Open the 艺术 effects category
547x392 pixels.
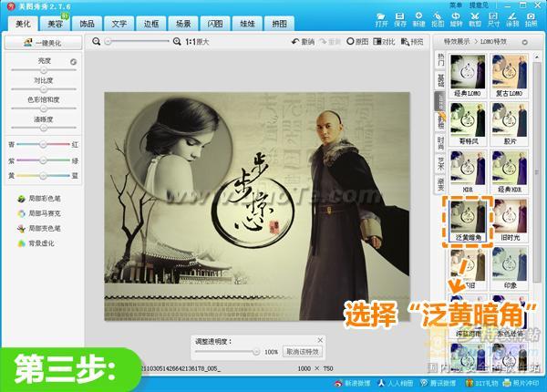[440, 164]
